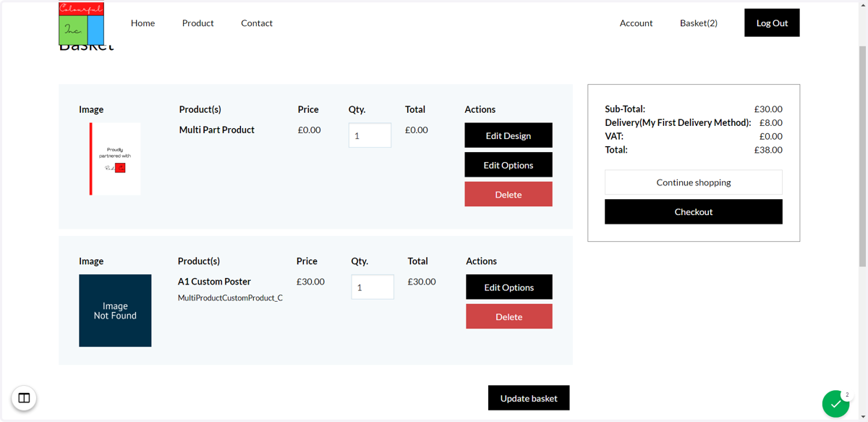Edit Design of Multi Part Product
Viewport: 868px width, 422px height.
[x=509, y=135]
